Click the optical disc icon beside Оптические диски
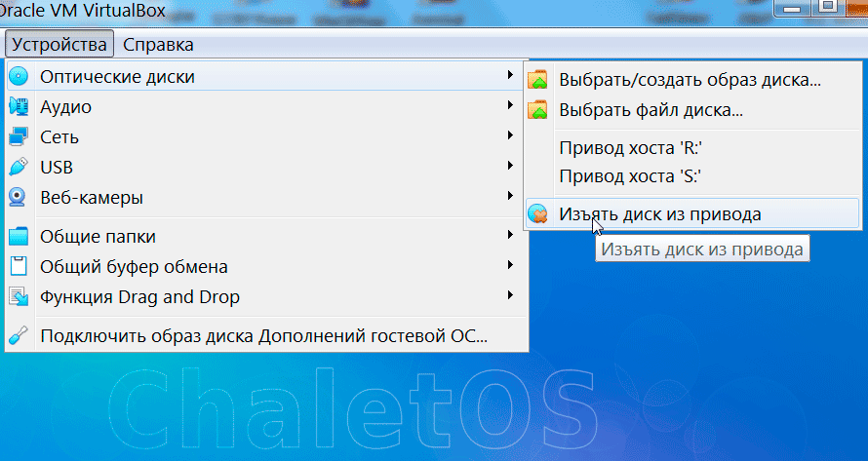The image size is (868, 461). pyautogui.click(x=19, y=77)
